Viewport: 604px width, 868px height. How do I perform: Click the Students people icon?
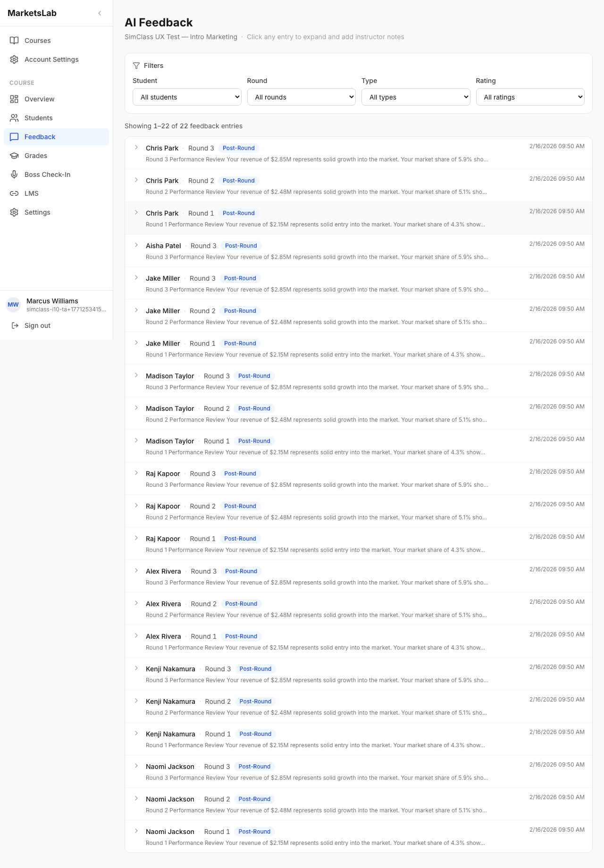(x=14, y=118)
